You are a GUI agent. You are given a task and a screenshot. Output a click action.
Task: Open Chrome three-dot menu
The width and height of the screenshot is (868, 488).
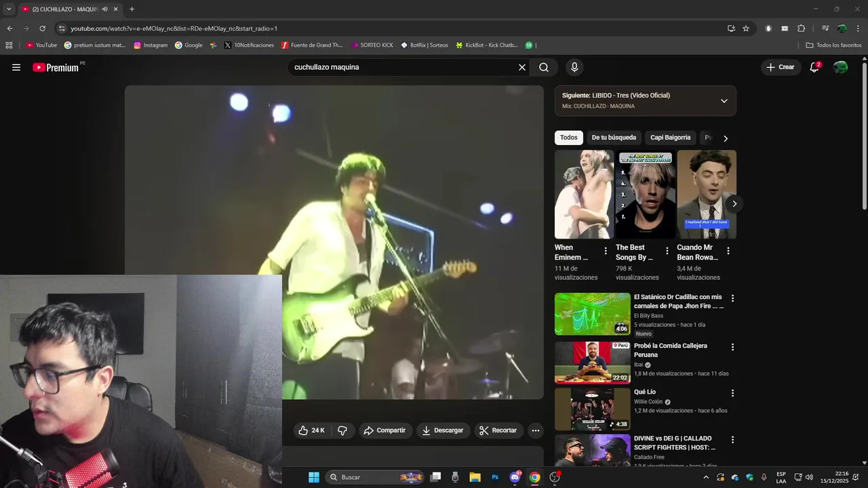(858, 28)
